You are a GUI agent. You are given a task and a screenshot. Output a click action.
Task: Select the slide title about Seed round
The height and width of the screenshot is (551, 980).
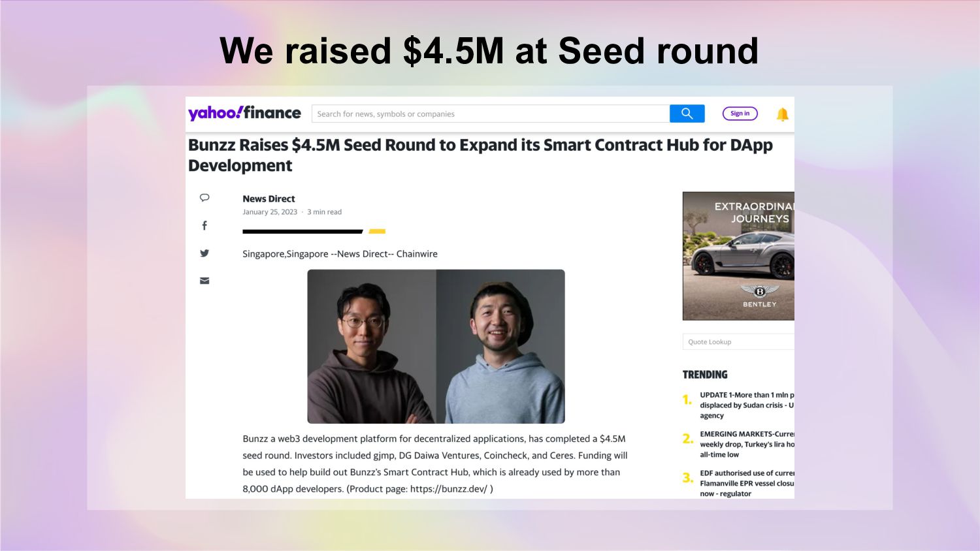tap(489, 51)
